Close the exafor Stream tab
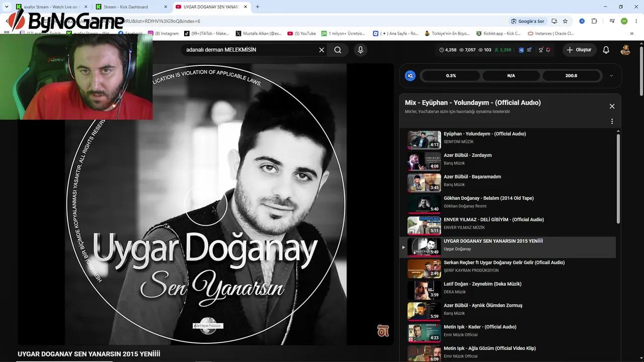Viewport: 644px width, 362px height. 86,7
